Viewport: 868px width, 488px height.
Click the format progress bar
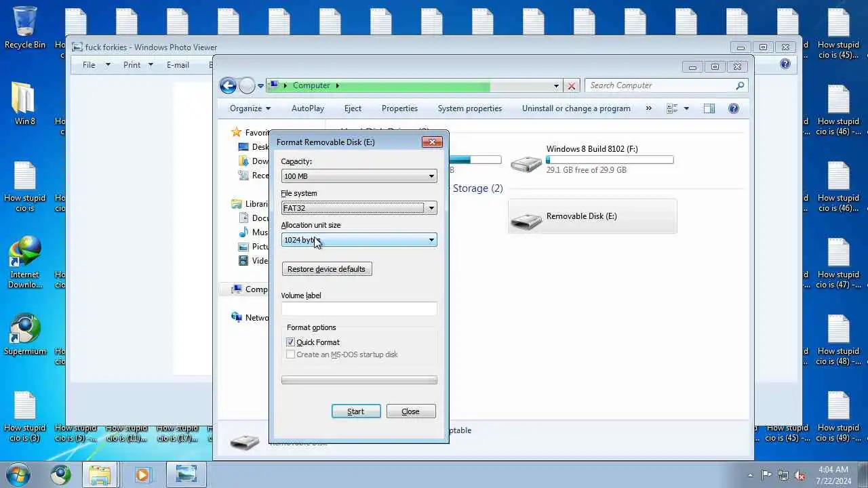[359, 380]
